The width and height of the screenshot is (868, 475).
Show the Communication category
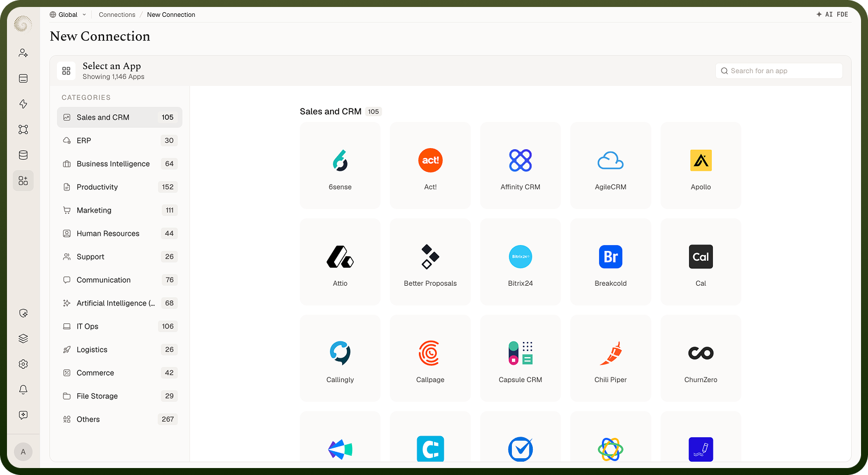[x=120, y=280]
